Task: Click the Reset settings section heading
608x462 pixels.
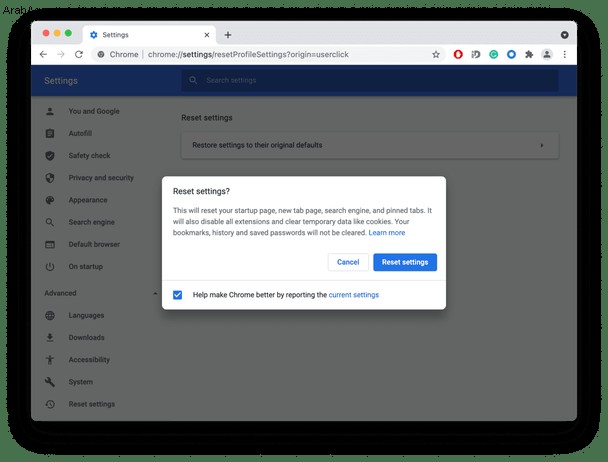Action: (207, 118)
